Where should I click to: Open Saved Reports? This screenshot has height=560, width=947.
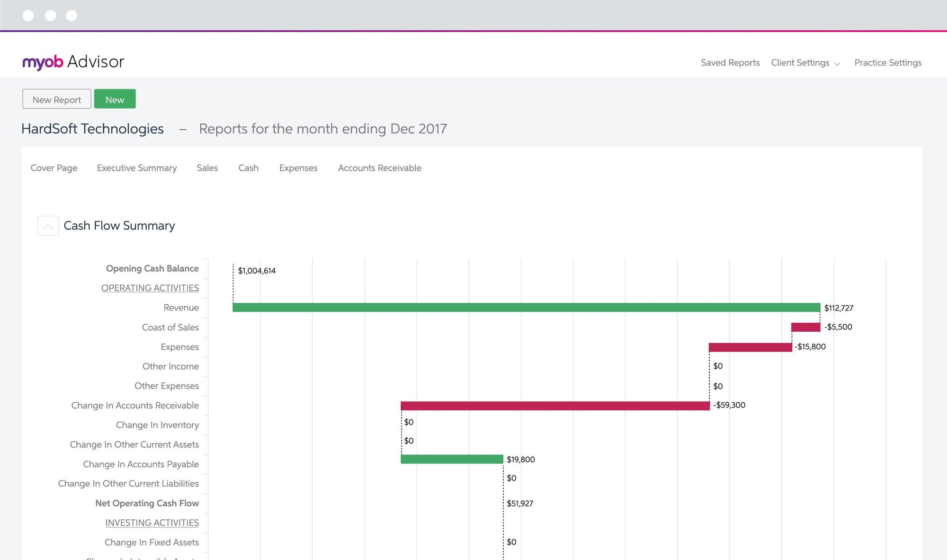730,62
